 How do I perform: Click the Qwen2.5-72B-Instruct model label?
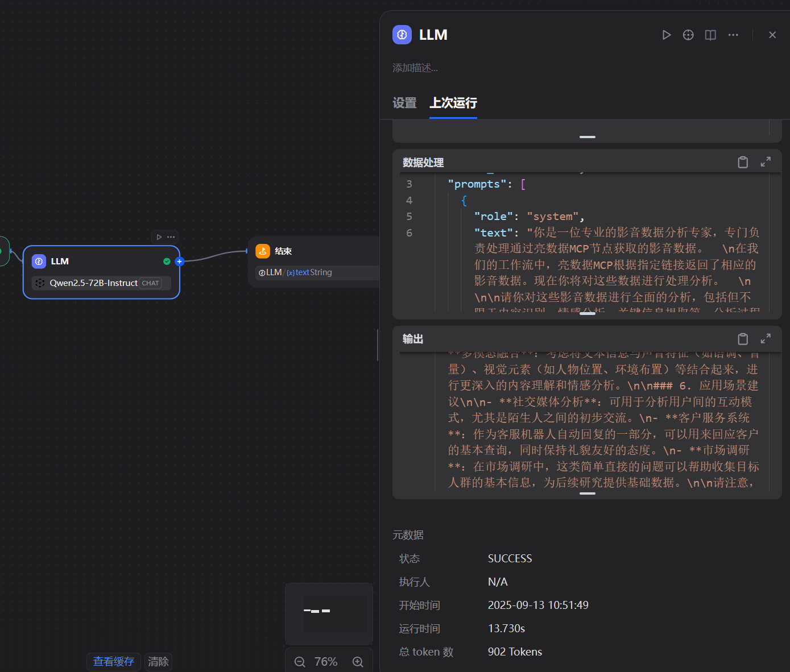(x=93, y=283)
